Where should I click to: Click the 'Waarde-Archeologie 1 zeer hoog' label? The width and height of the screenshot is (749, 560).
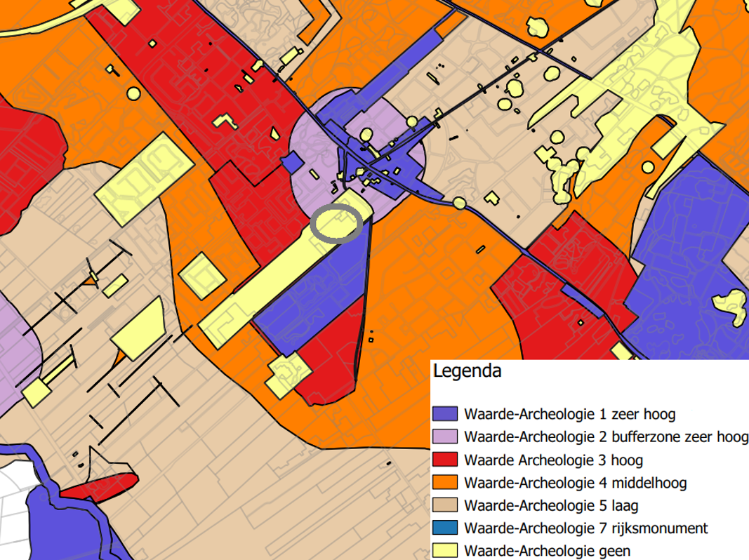(x=570, y=414)
